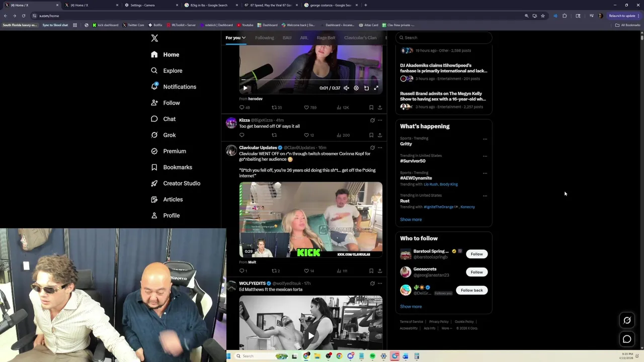This screenshot has width=644, height=362.
Task: Open Creator Studio in the sidebar
Action: (175, 183)
